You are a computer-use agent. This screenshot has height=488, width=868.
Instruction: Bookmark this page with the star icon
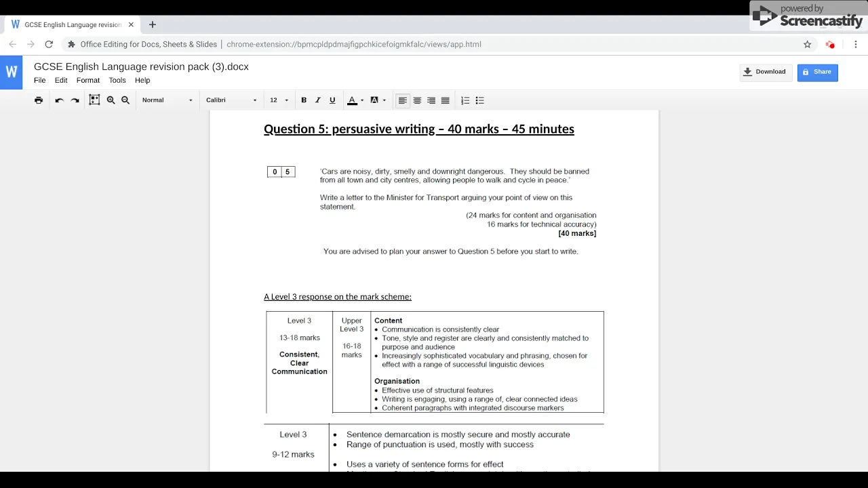click(807, 44)
